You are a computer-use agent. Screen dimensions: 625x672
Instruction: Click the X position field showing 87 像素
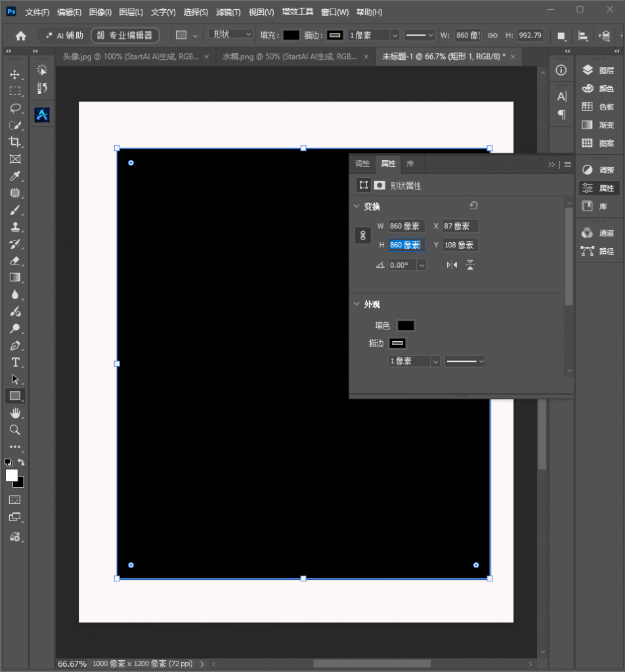(460, 226)
